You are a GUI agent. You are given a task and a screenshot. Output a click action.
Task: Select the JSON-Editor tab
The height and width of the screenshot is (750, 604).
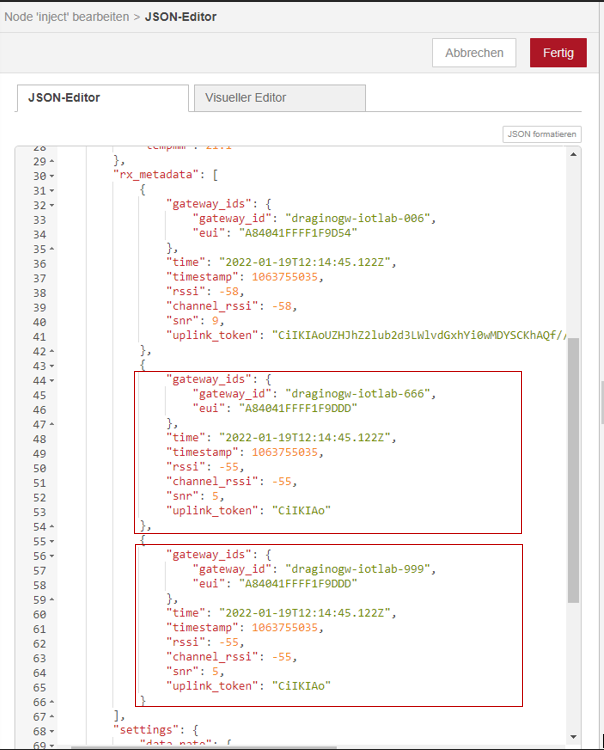(x=102, y=98)
